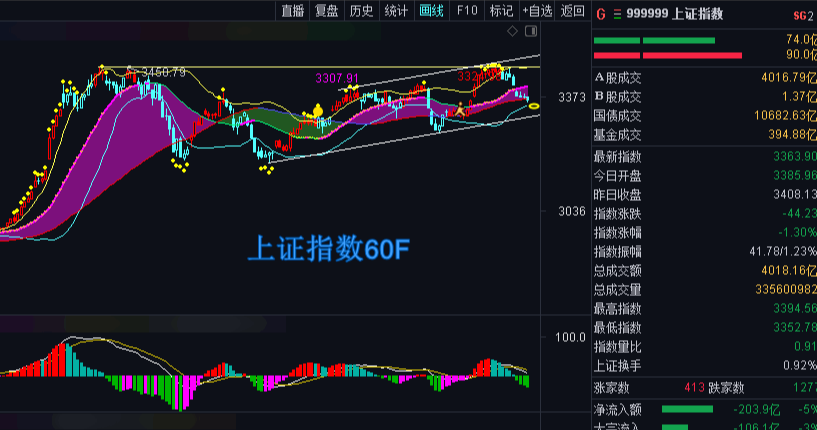Click the SG2 indicator badge
Viewport: 817px width, 430px height.
click(x=803, y=16)
